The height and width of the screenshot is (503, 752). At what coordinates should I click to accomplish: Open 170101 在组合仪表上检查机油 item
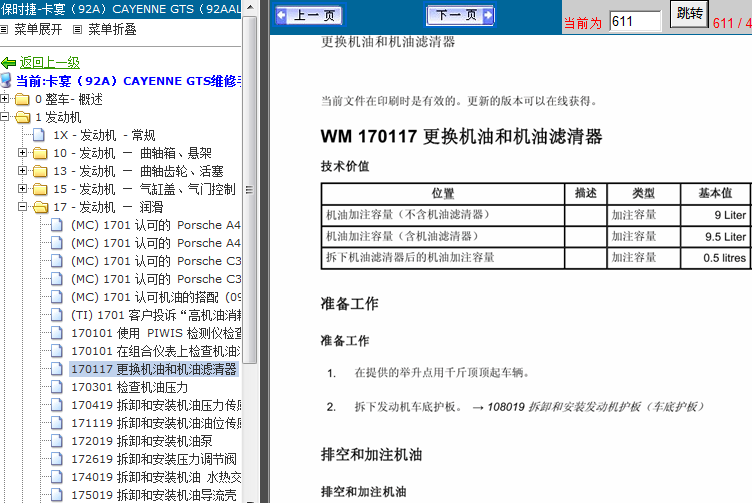tap(156, 351)
